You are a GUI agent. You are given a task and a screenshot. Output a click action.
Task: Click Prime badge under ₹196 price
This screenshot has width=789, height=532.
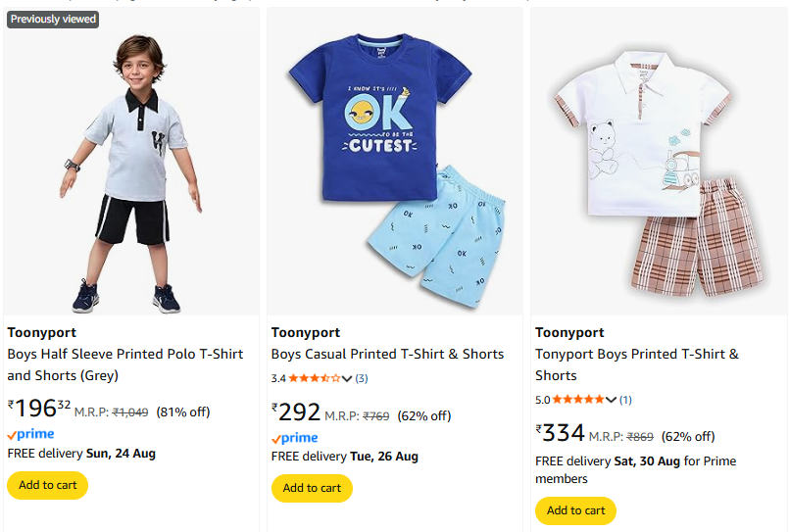point(31,434)
